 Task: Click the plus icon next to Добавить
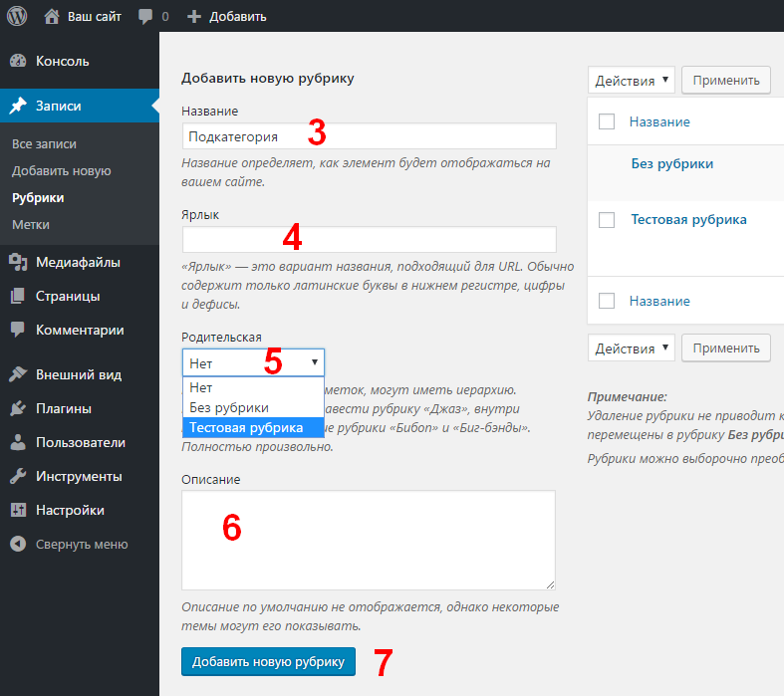click(194, 17)
